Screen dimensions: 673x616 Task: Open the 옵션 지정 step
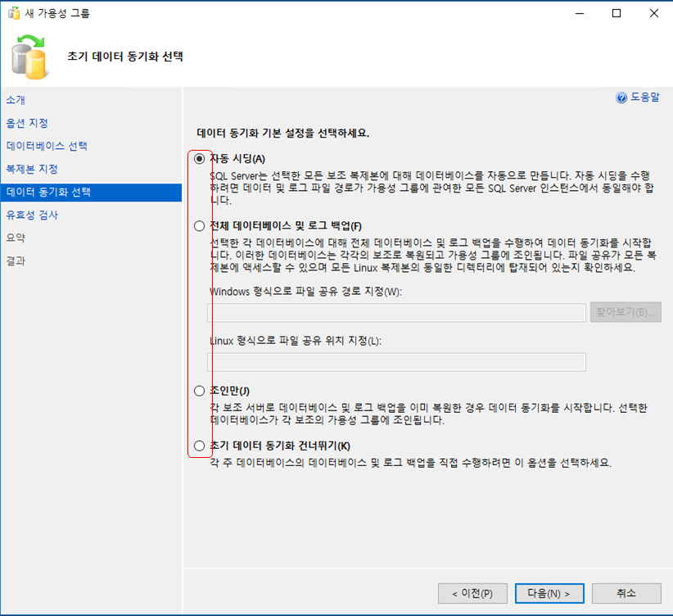[27, 124]
